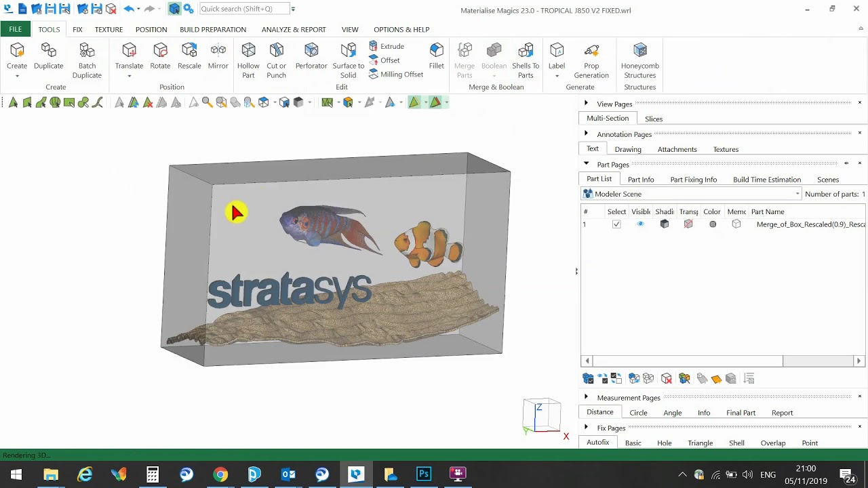Switch to the FIX ribbon tab
The image size is (868, 488).
click(77, 29)
